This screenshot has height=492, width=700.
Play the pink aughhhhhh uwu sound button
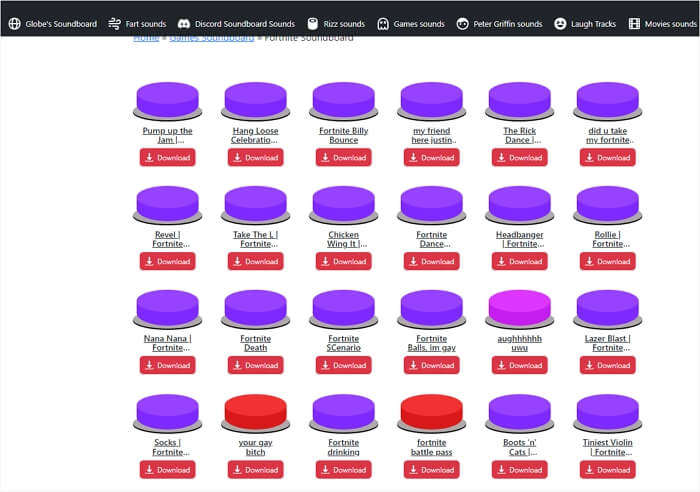(519, 307)
